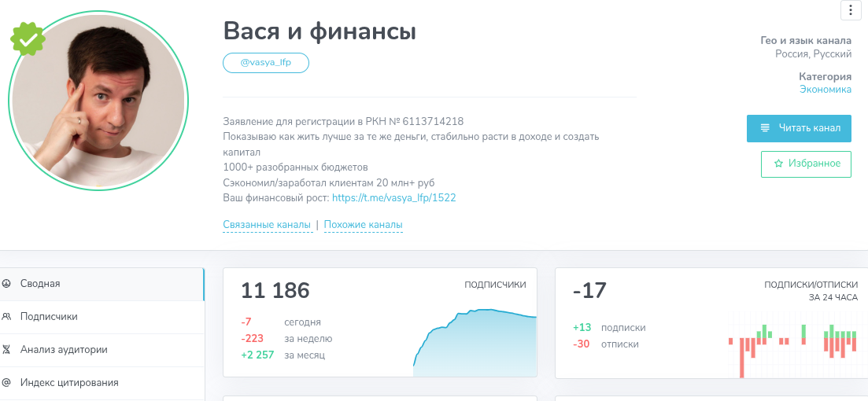This screenshot has width=868, height=401.
Task: Add channel to Избранное
Action: 806,164
